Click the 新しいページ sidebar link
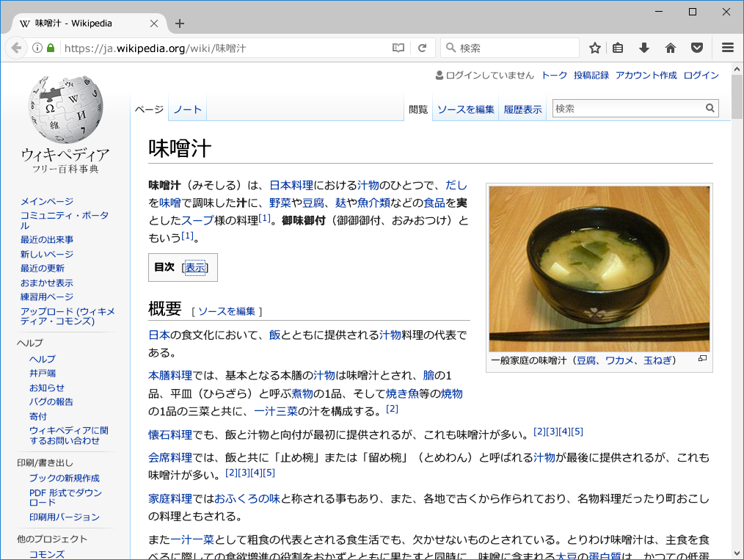744x560 pixels. (x=46, y=255)
